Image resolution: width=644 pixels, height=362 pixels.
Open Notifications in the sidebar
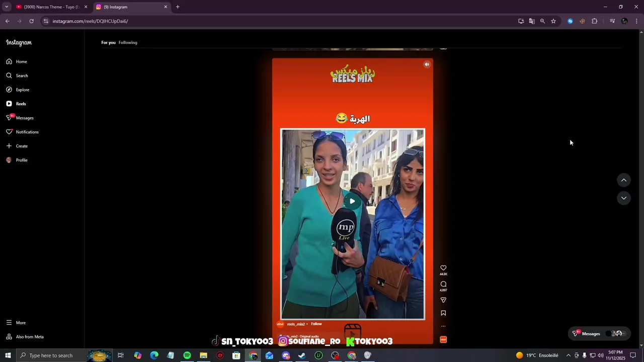[22, 132]
